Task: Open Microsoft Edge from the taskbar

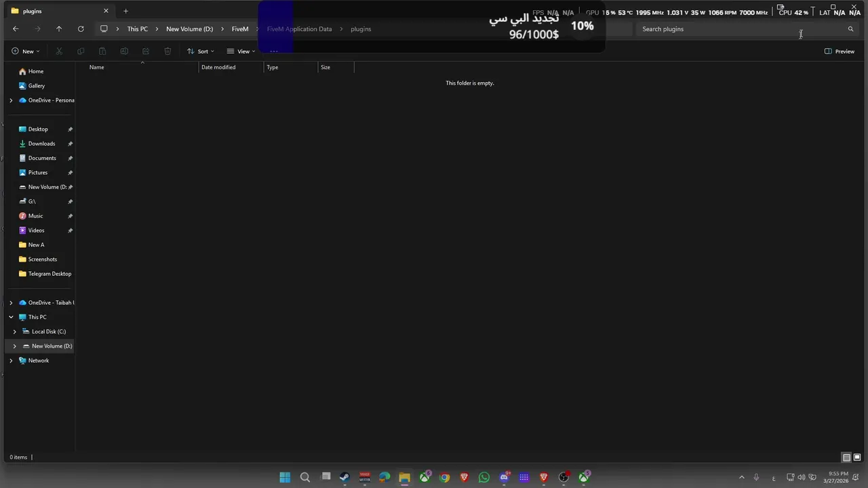Action: coord(384,477)
